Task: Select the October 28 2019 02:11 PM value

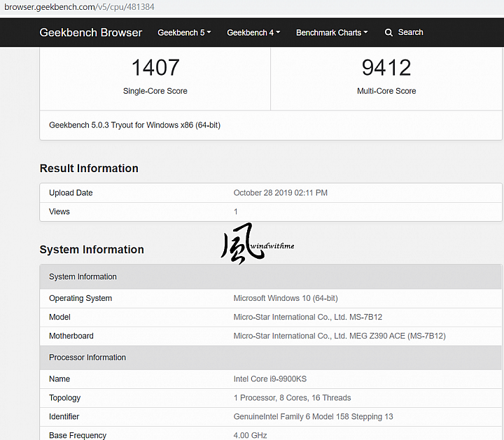Action: 280,192
